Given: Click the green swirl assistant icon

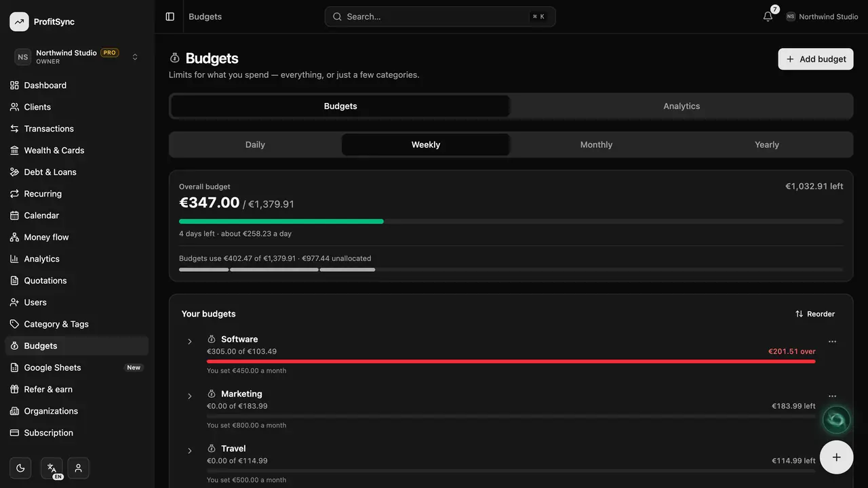Looking at the screenshot, I should pyautogui.click(x=836, y=420).
